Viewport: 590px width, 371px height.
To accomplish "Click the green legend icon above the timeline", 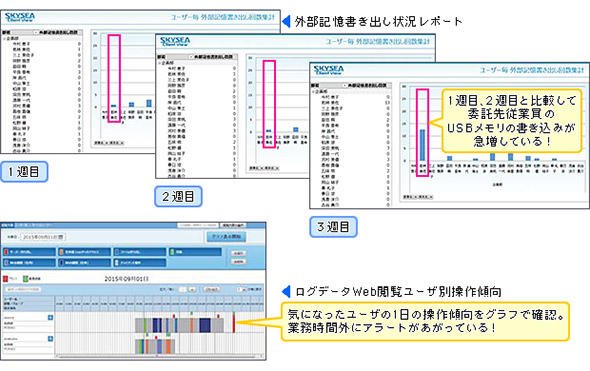I will point(26,279).
